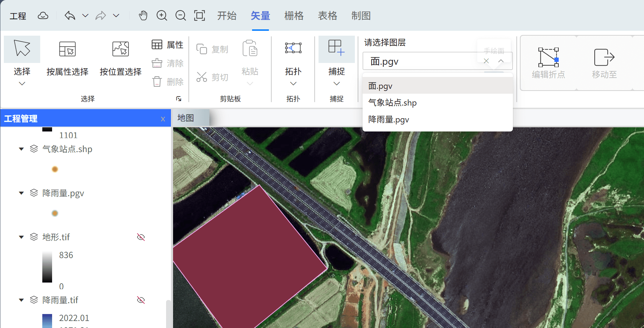Clear the 面.pgv layer selection field
Screen dimensions: 644x328
(x=486, y=61)
